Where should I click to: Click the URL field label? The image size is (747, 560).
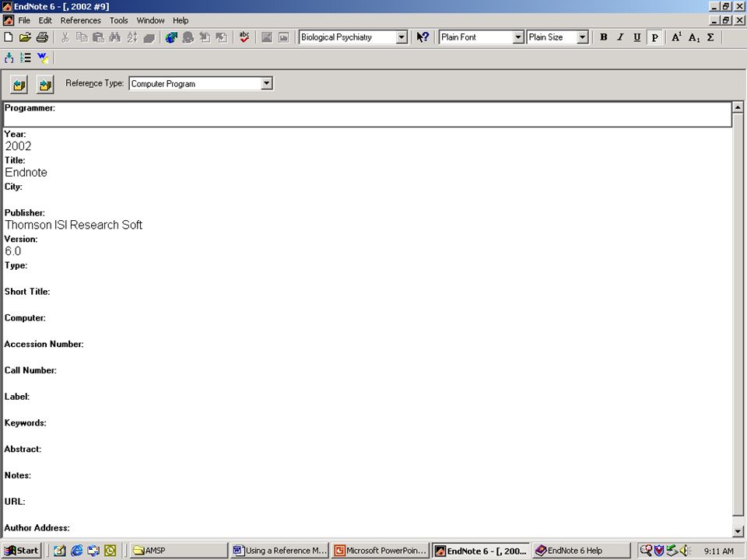(x=15, y=502)
